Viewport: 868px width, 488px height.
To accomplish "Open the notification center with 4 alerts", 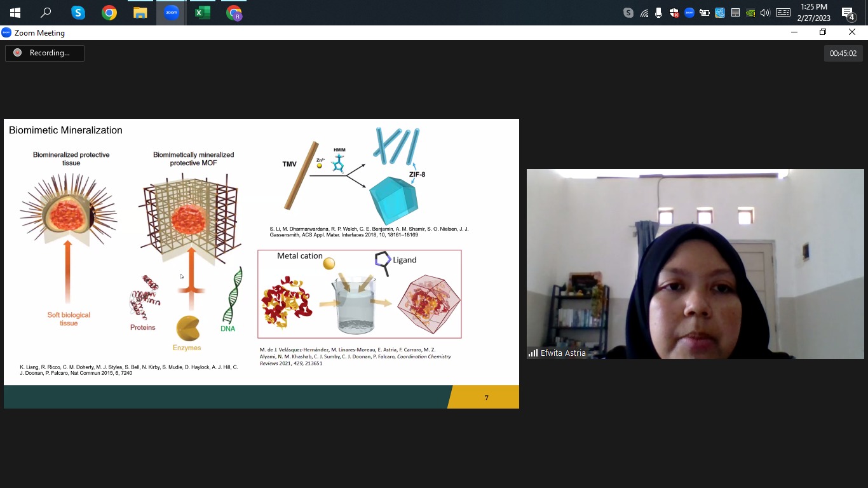I will (848, 13).
